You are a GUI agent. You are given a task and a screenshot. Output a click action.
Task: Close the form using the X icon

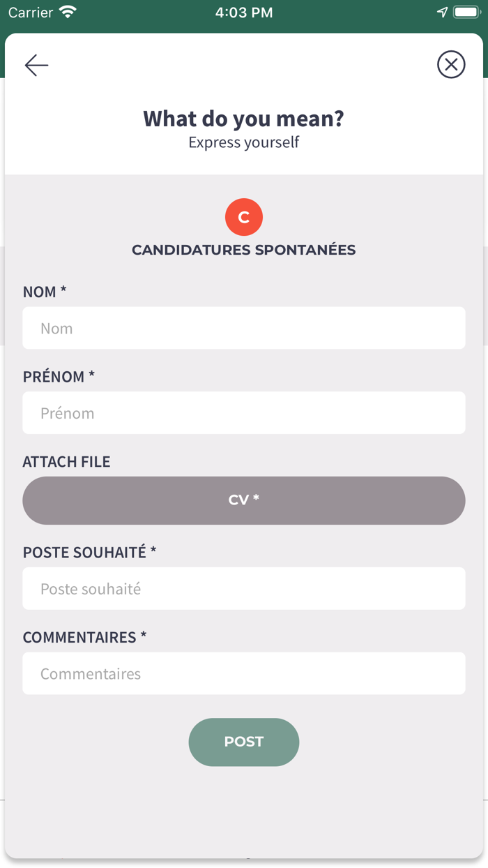[451, 64]
